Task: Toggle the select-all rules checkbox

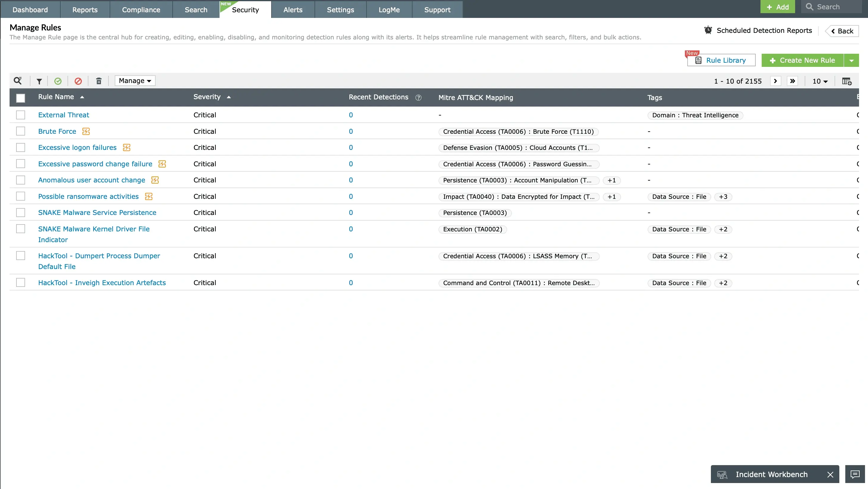Action: coord(21,98)
